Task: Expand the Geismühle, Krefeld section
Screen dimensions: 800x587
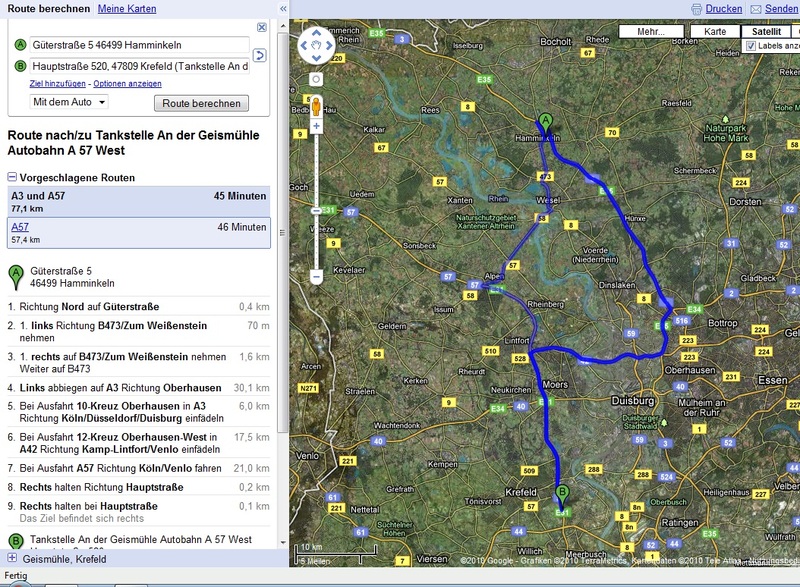Action: [12, 558]
